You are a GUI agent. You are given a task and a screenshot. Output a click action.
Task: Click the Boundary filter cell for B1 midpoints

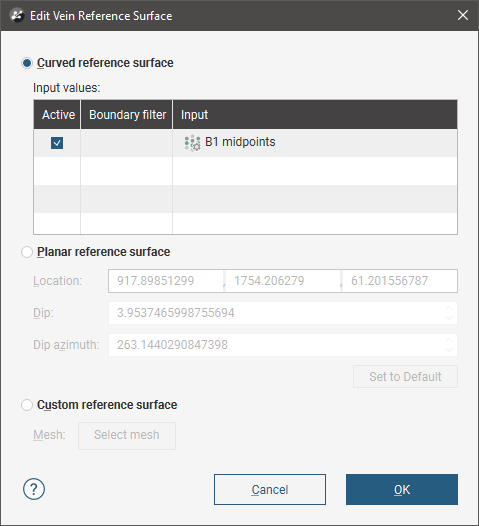pyautogui.click(x=126, y=143)
